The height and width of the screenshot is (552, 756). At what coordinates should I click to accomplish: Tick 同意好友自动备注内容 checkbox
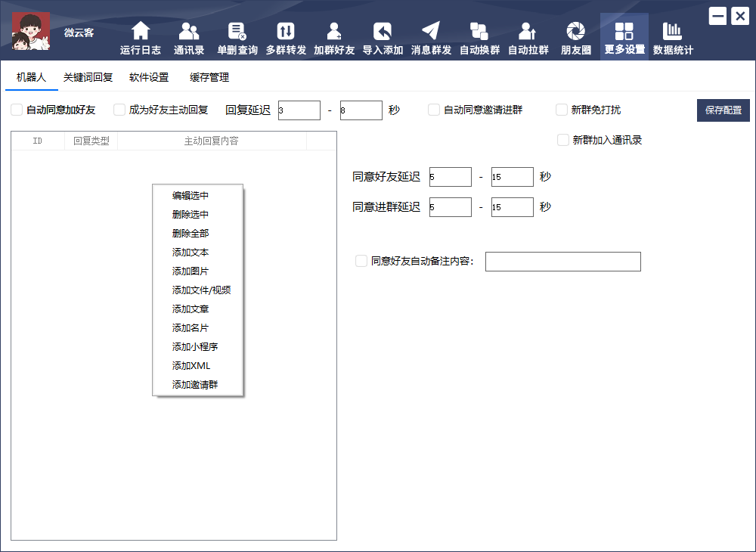tap(361, 262)
